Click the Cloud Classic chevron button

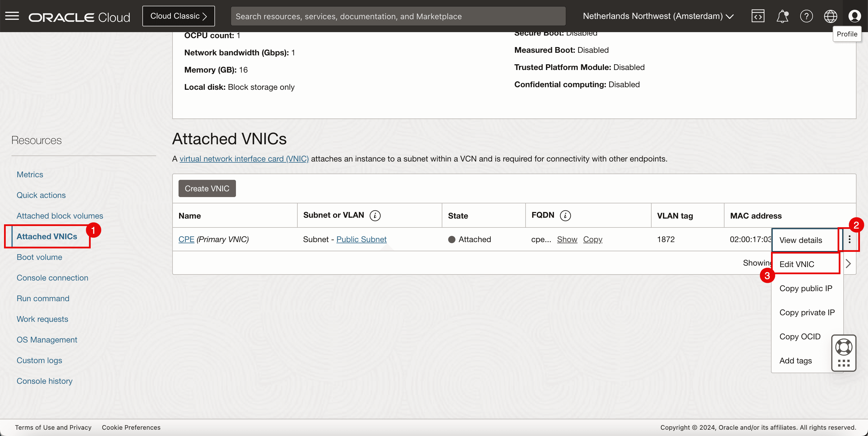coord(179,16)
